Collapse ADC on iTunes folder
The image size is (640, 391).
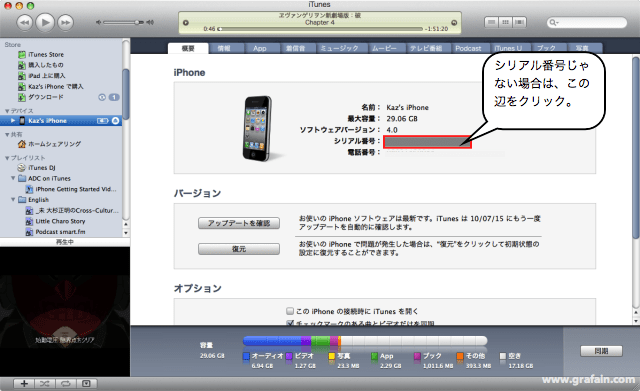pos(13,178)
